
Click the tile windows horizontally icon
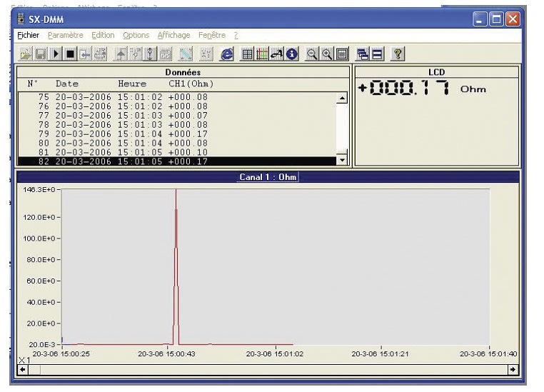[377, 54]
